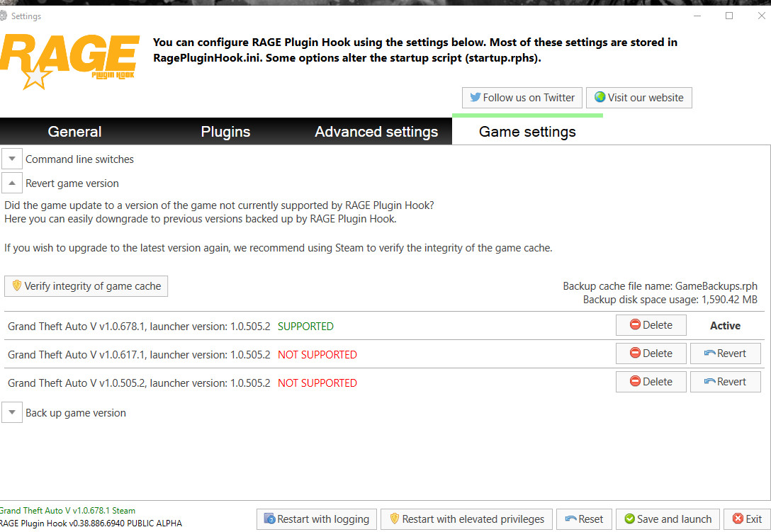Switch to the General tab
The height and width of the screenshot is (532, 771).
point(74,132)
